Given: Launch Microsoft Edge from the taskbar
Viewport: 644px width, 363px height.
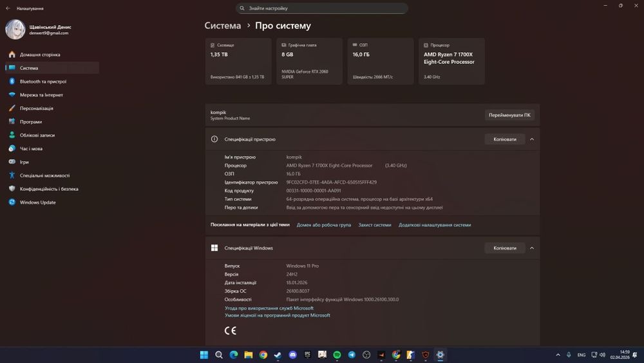Looking at the screenshot, I should tap(233, 355).
